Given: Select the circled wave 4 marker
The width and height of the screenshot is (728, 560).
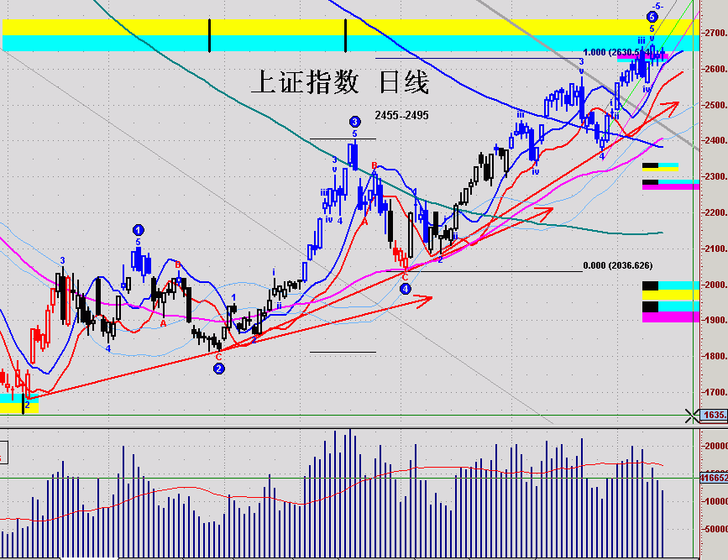Looking at the screenshot, I should [x=406, y=288].
